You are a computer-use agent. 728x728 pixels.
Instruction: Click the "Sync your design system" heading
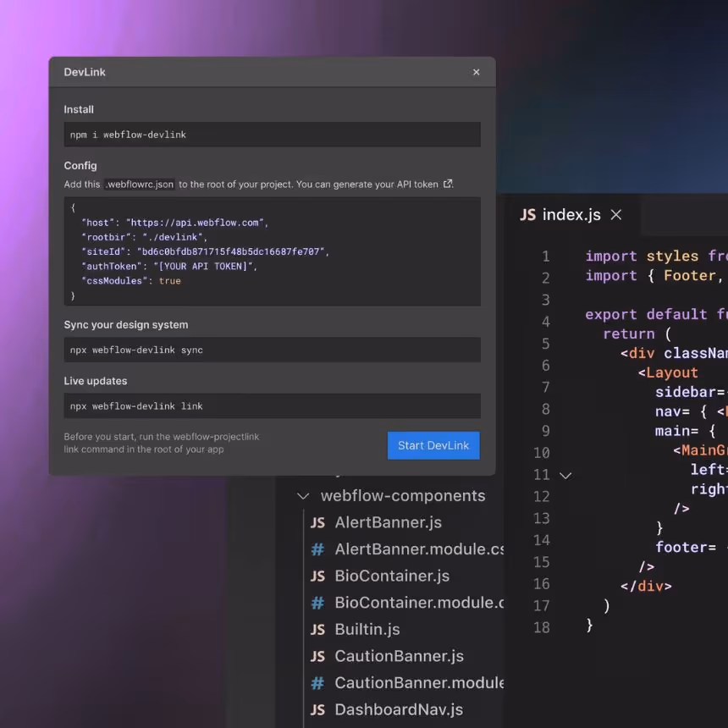pyautogui.click(x=126, y=325)
